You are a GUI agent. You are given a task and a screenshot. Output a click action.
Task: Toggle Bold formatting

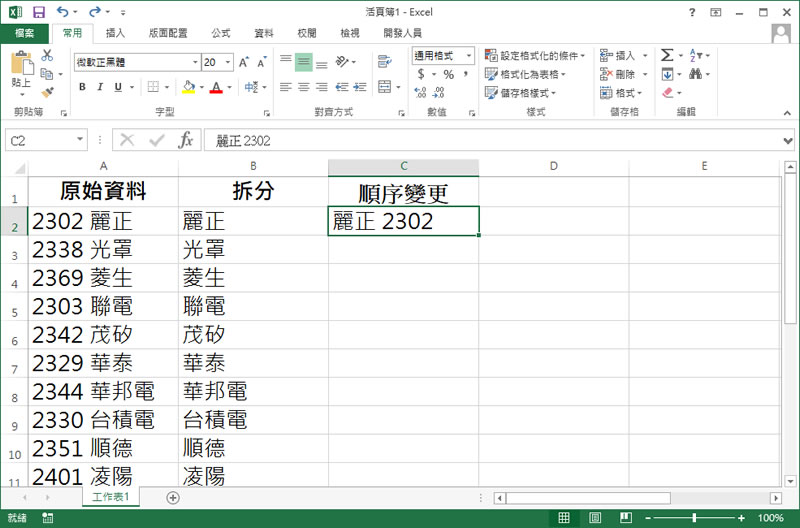[82, 87]
